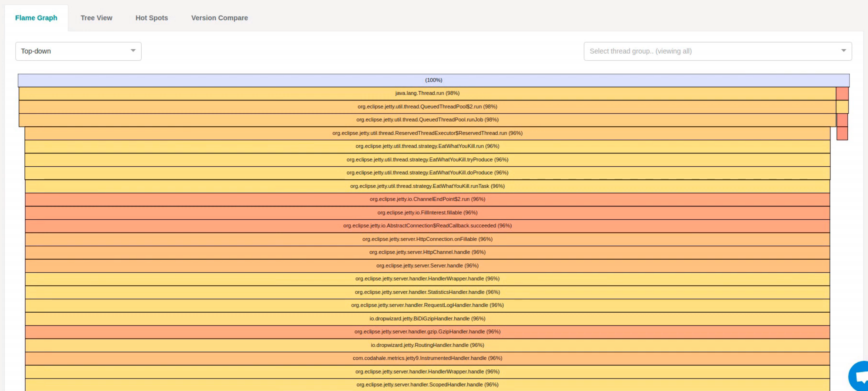Click the ScopedHandler.handle (96%) frame

click(x=427, y=385)
